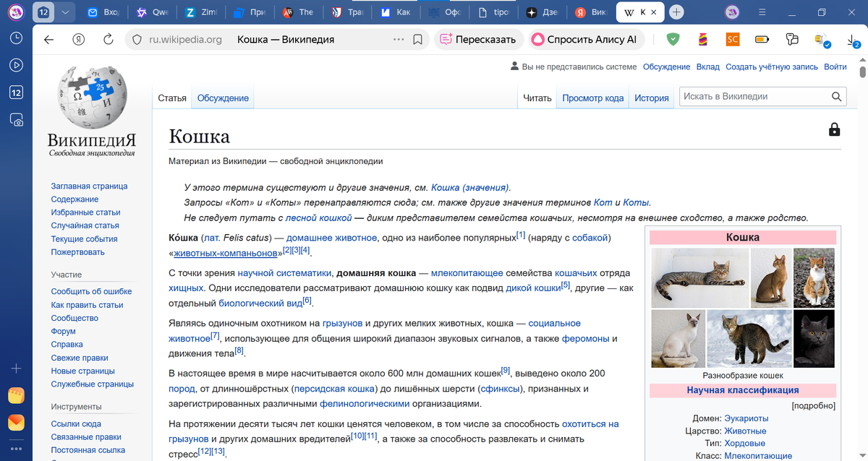Switch to the 'Как' tab
The image size is (868, 461).
coord(397,12)
